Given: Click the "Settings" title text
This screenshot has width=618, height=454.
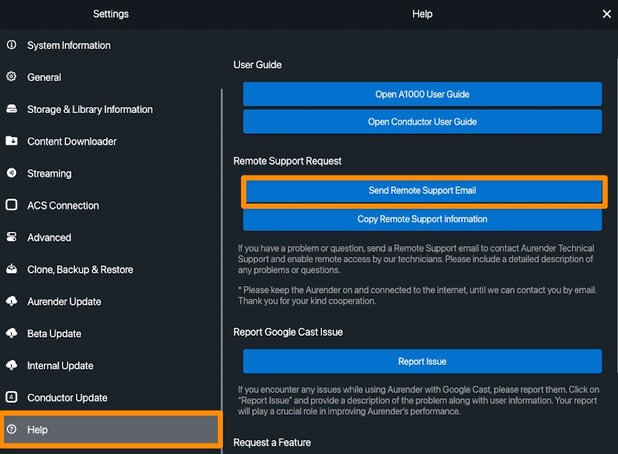Looking at the screenshot, I should [111, 14].
